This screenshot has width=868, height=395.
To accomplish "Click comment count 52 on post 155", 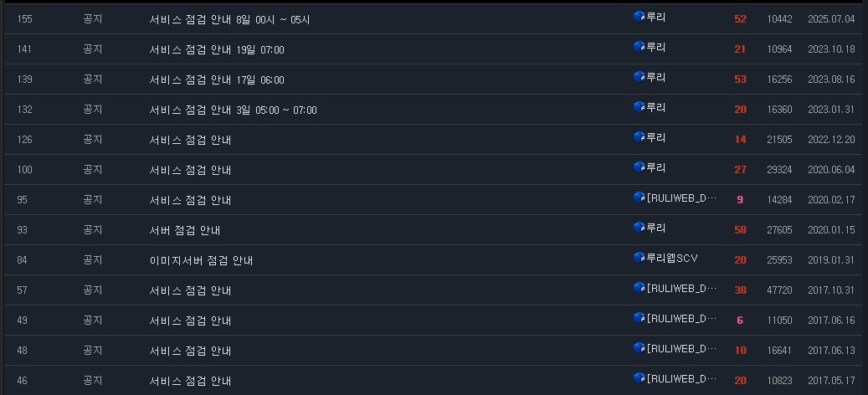I will [740, 18].
